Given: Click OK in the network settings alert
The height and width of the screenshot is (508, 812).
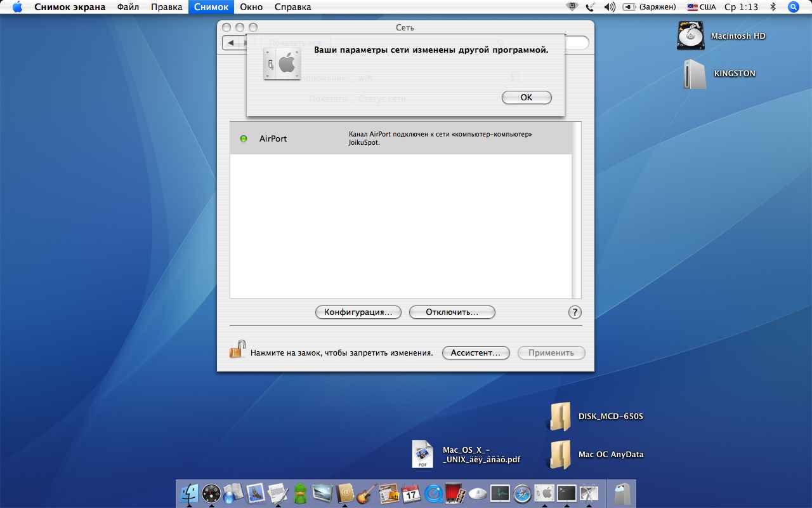Looking at the screenshot, I should point(526,98).
